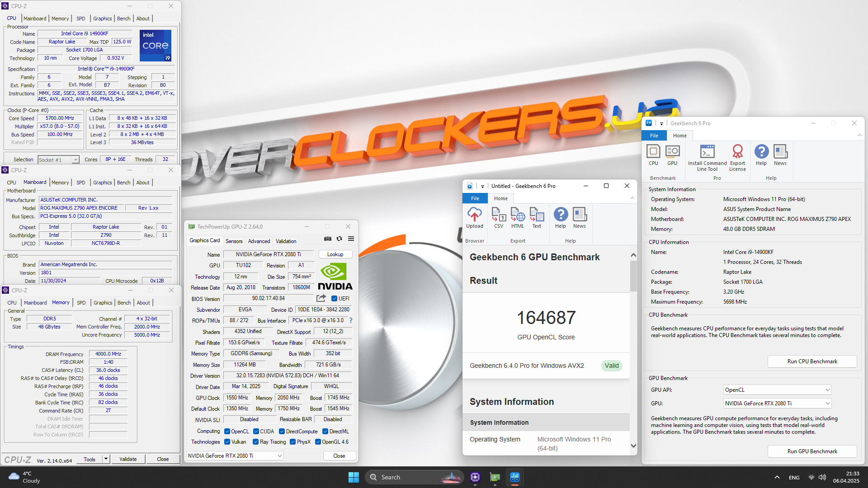
Task: Open GPU-Z hamburger menu
Action: (x=351, y=239)
